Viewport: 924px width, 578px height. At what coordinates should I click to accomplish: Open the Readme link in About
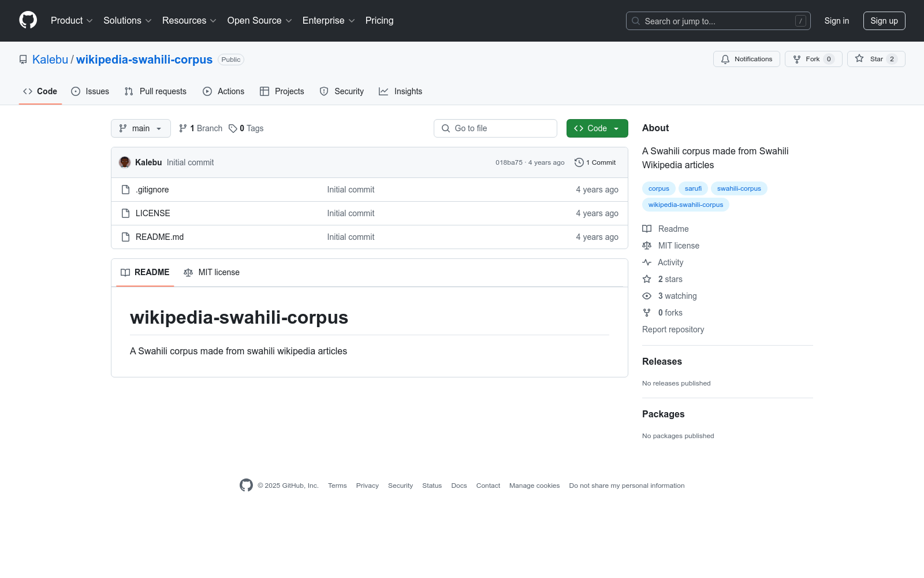tap(666, 229)
